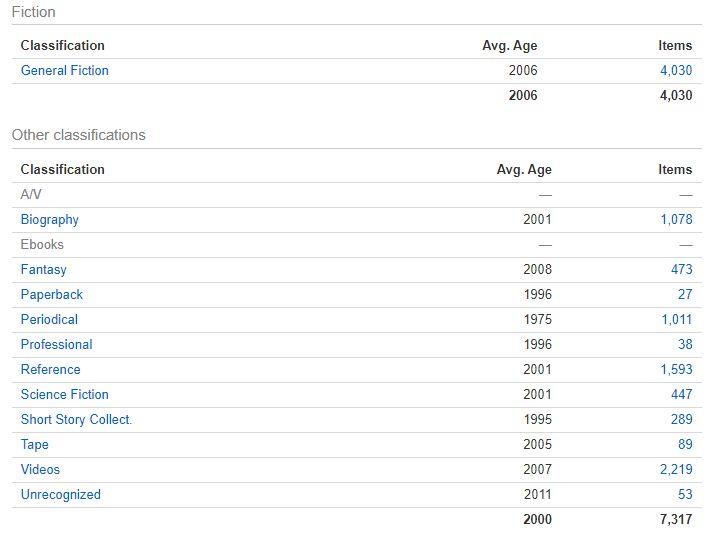Viewport: 709px width, 539px height.
Task: Select the Reference classification link
Action: (50, 370)
